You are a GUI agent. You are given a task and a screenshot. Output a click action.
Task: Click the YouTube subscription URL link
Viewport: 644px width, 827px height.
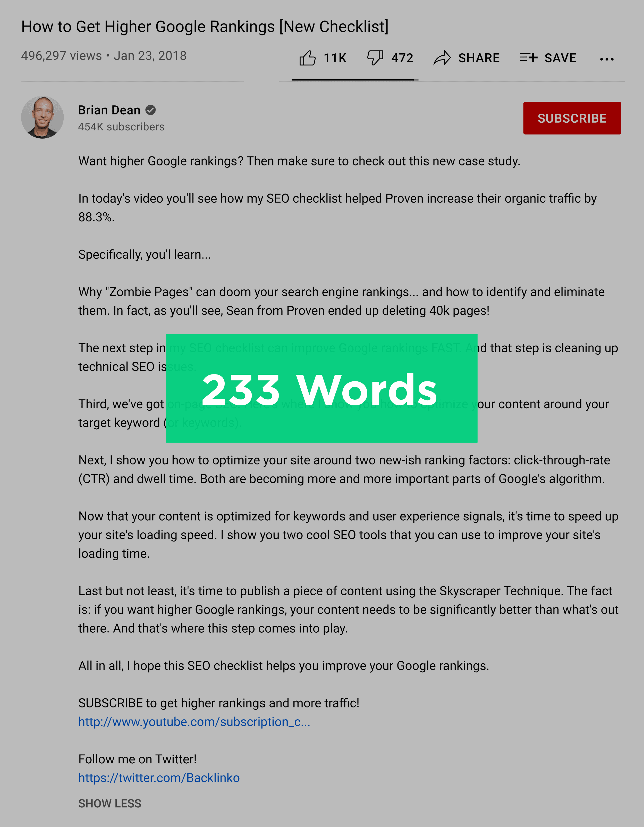click(x=194, y=722)
